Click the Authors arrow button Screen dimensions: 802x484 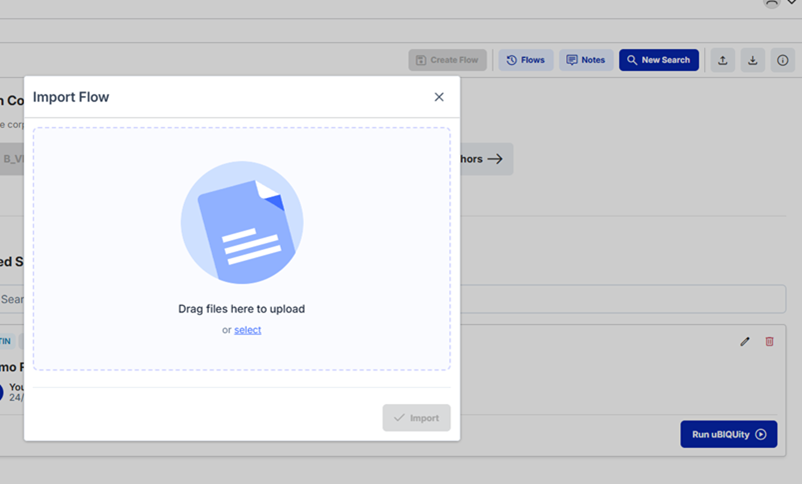(x=486, y=159)
